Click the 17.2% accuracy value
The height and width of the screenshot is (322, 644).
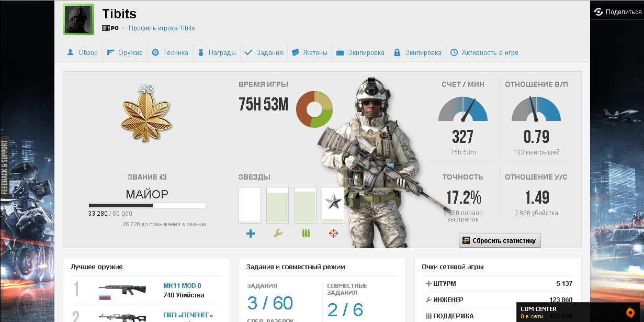(x=464, y=197)
